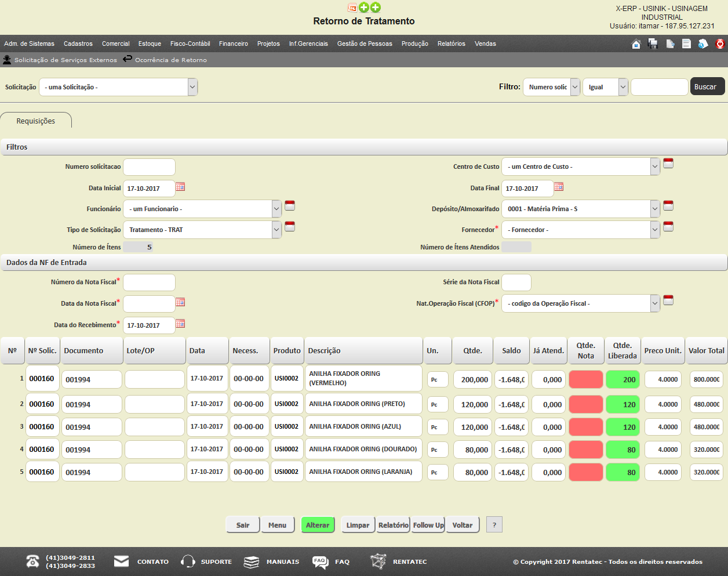
Task: Open the Solicitação dropdown
Action: point(118,87)
